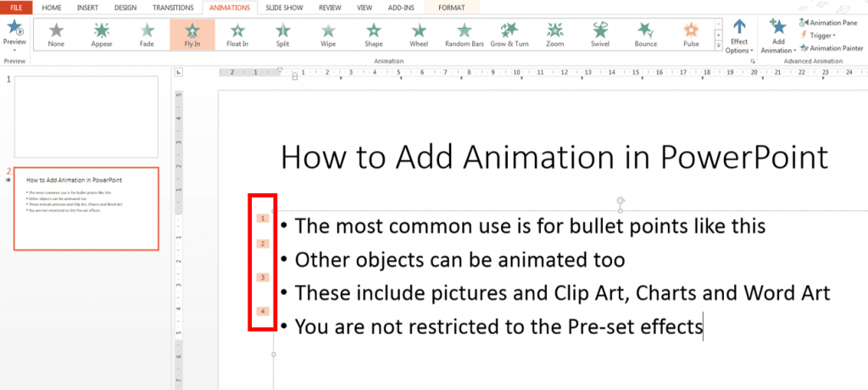The width and height of the screenshot is (868, 390).
Task: Apply the Random Bars animation
Action: [x=465, y=35]
